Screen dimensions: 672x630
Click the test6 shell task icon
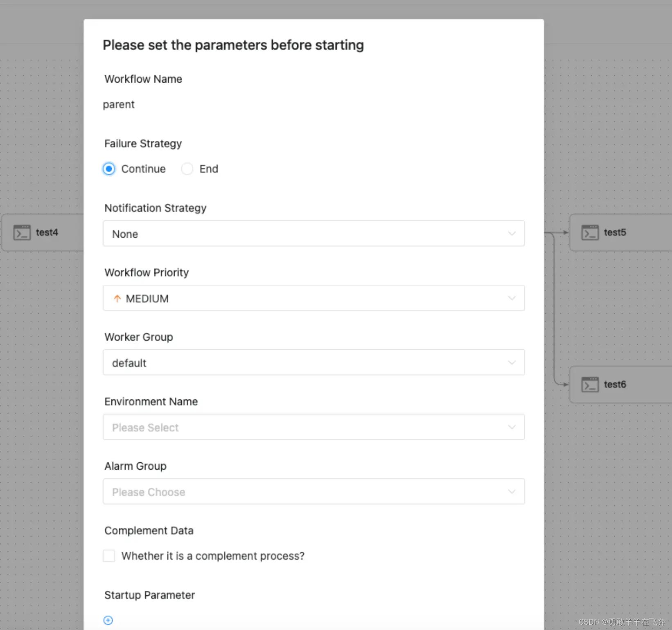[x=590, y=385]
